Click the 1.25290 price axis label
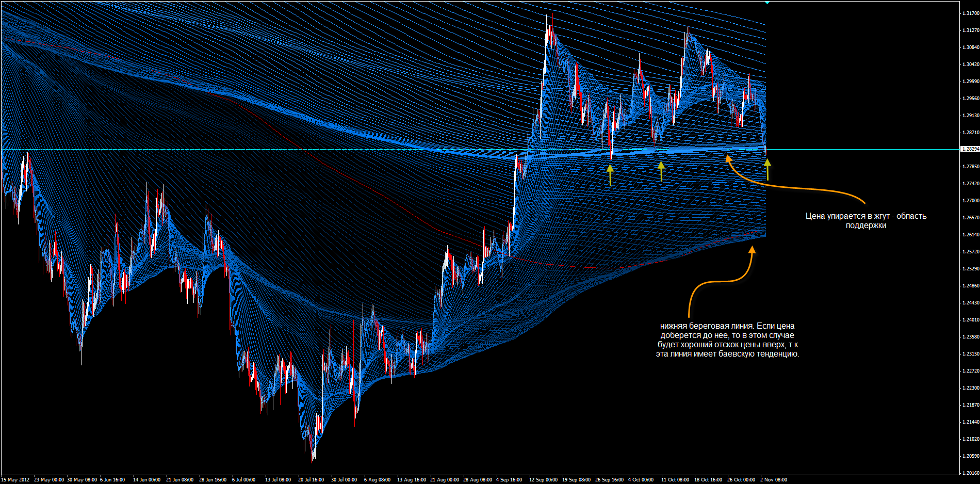The width and height of the screenshot is (980, 484). [971, 269]
